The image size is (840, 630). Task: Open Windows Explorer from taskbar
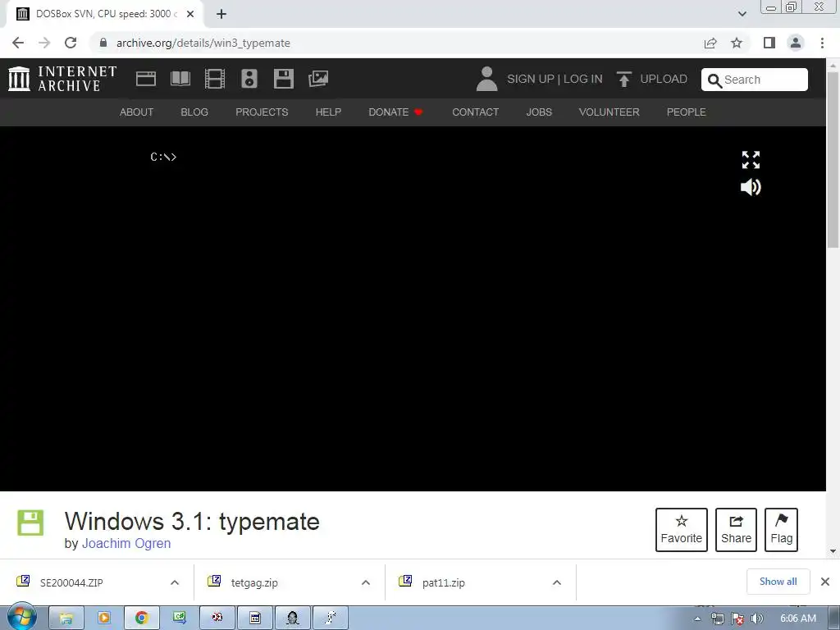(x=66, y=619)
